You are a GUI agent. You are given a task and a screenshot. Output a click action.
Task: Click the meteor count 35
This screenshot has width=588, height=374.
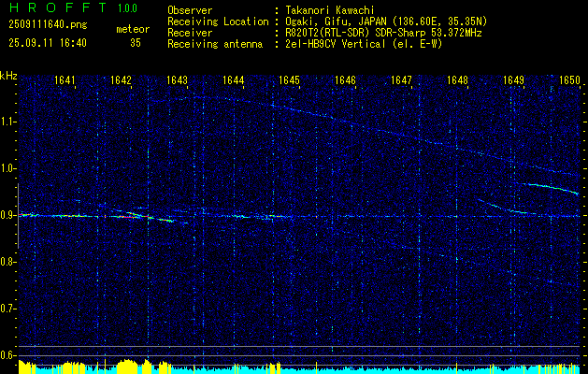click(x=136, y=43)
